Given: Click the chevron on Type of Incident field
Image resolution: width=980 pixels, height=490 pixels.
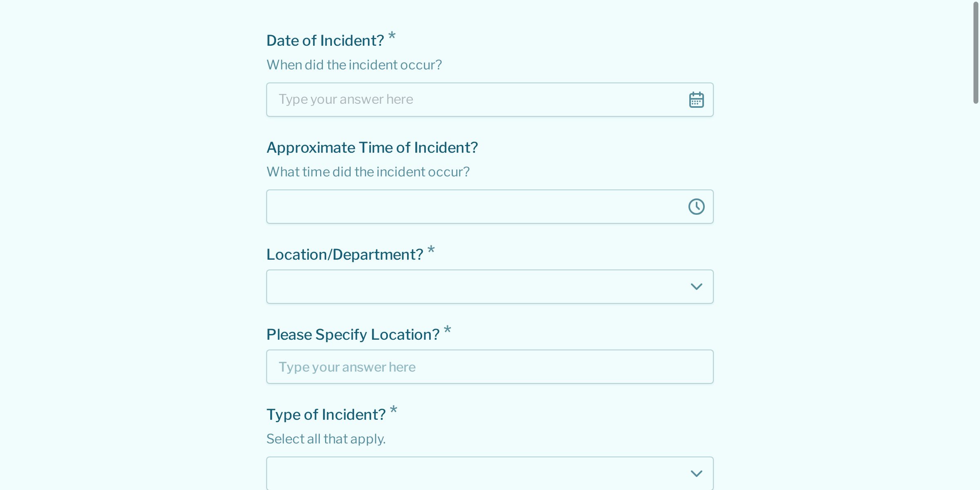Looking at the screenshot, I should pos(697,473).
